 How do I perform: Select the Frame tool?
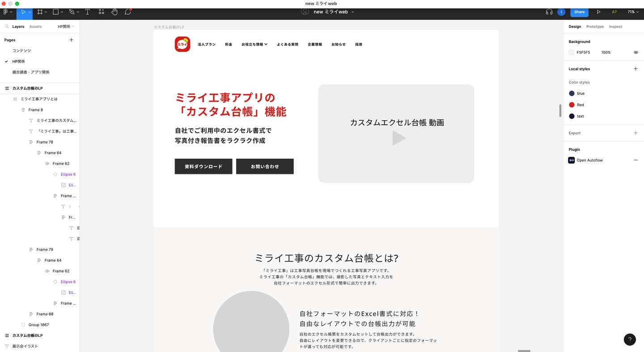40,12
